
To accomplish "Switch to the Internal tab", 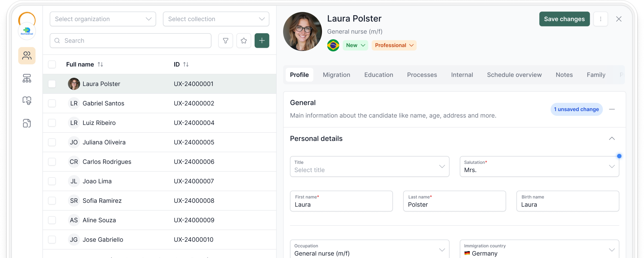I will (x=462, y=75).
